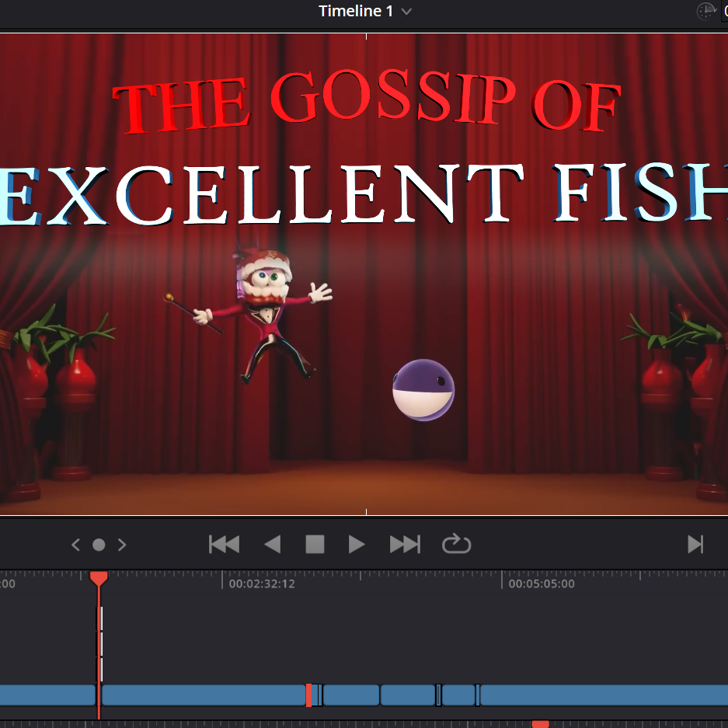This screenshot has height=728, width=728.
Task: Click ruler at 00:05:05:00 timecode
Action: point(542,583)
